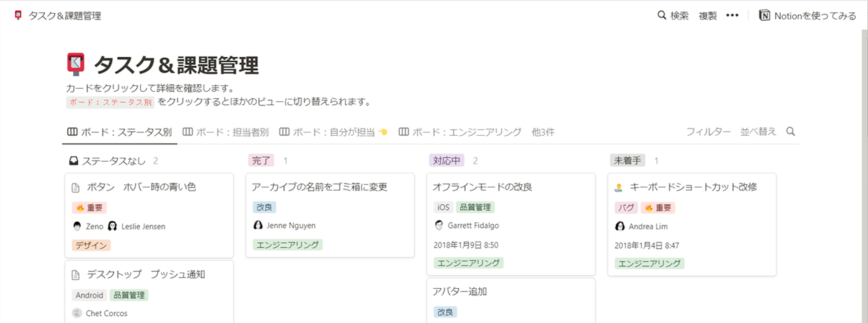Click Garrett Fidalgo's avatar icon
The width and height of the screenshot is (868, 323).
point(439,226)
